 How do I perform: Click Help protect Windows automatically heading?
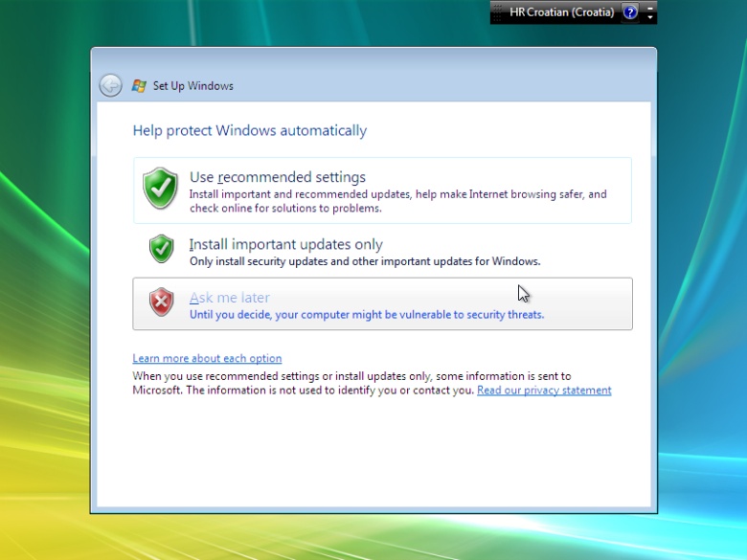coord(250,130)
